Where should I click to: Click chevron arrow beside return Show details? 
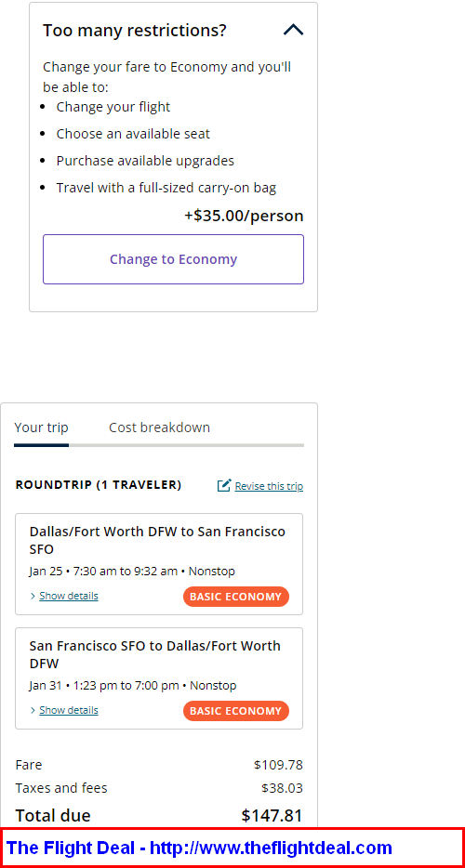[x=33, y=710]
